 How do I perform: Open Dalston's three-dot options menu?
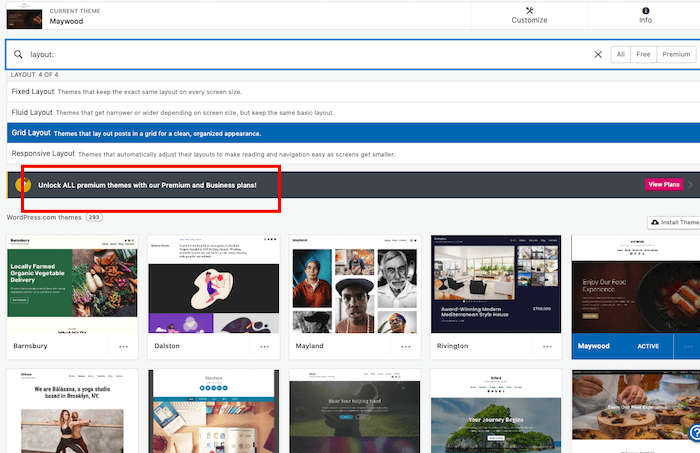[x=265, y=346]
